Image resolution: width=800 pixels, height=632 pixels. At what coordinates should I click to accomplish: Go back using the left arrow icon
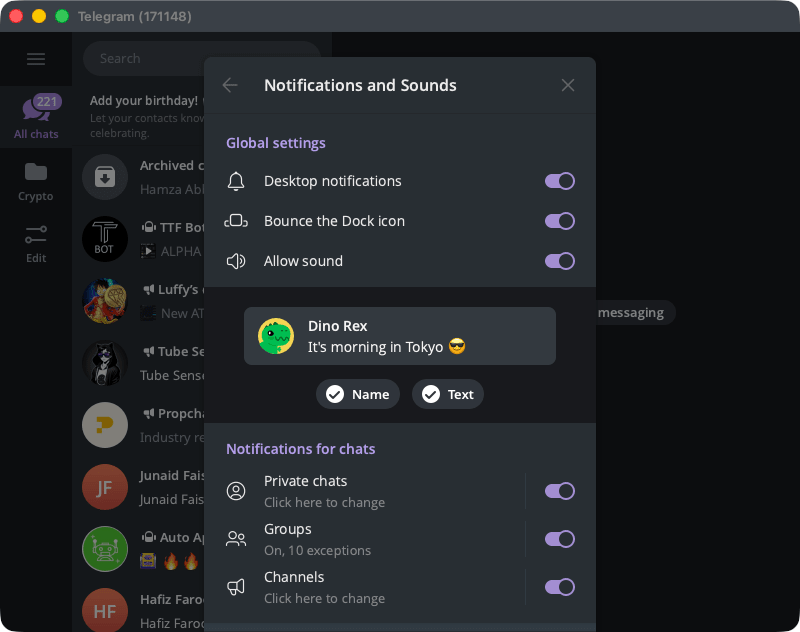pyautogui.click(x=230, y=85)
